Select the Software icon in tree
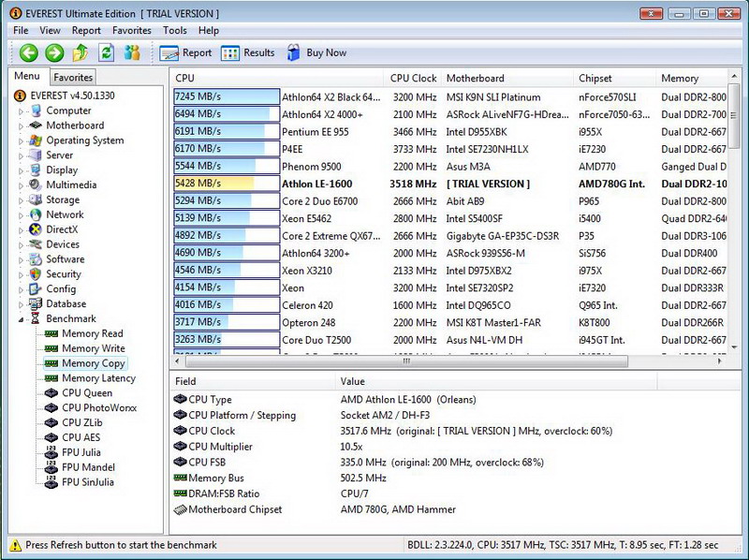Image resolution: width=749 pixels, height=560 pixels. point(36,259)
